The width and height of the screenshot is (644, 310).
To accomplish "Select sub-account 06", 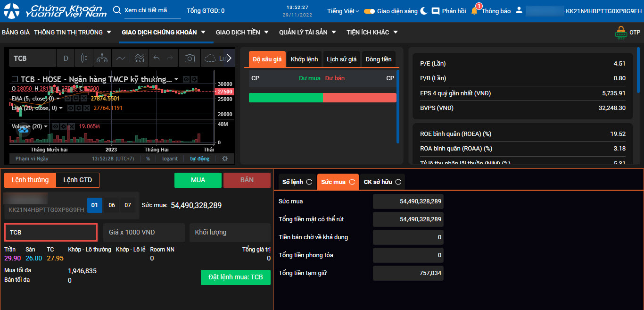I will tap(112, 205).
